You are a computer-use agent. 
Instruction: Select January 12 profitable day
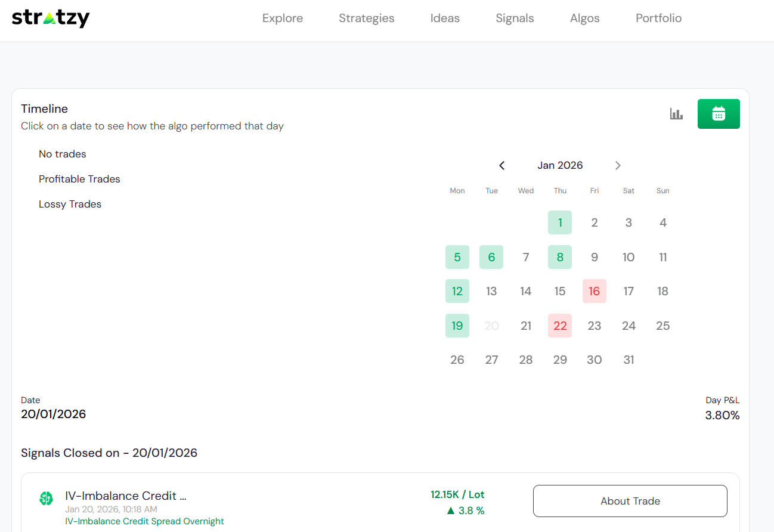457,291
